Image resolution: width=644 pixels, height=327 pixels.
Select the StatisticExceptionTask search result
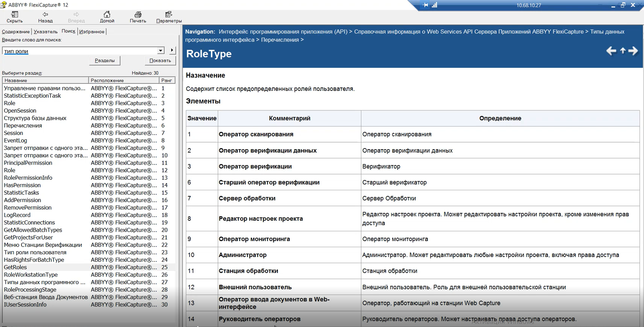click(32, 96)
